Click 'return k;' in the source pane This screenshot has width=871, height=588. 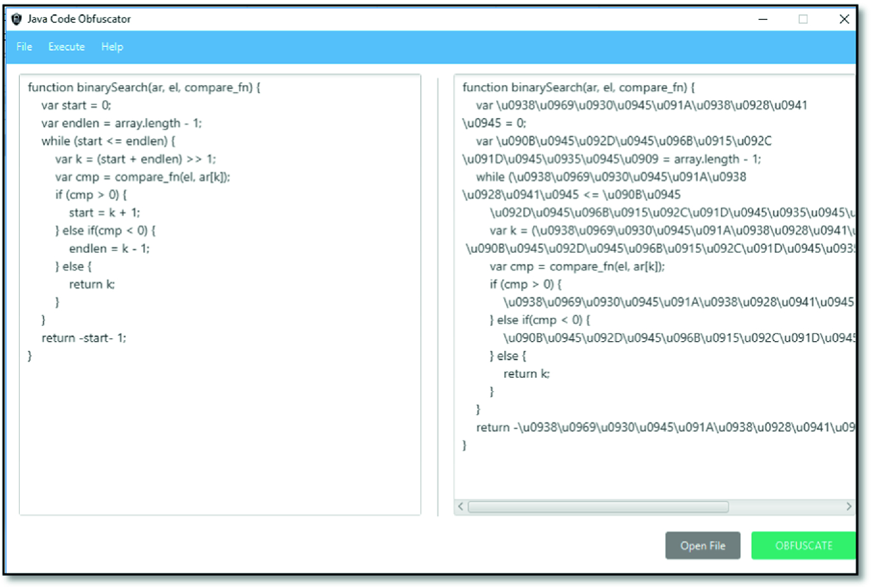point(92,285)
